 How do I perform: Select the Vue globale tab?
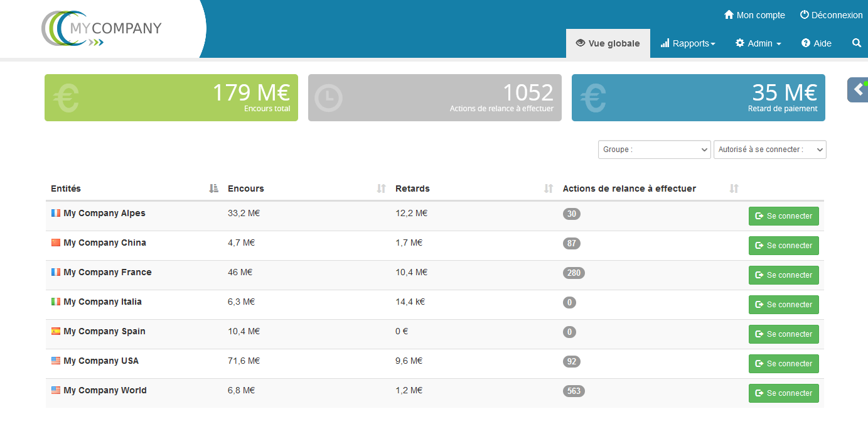click(608, 43)
